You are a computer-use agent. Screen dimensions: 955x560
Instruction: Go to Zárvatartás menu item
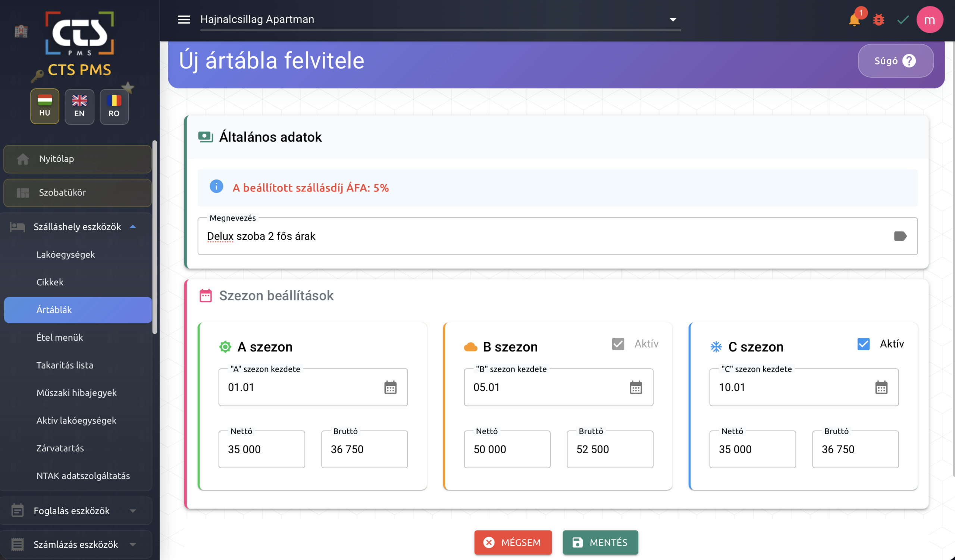click(x=60, y=448)
